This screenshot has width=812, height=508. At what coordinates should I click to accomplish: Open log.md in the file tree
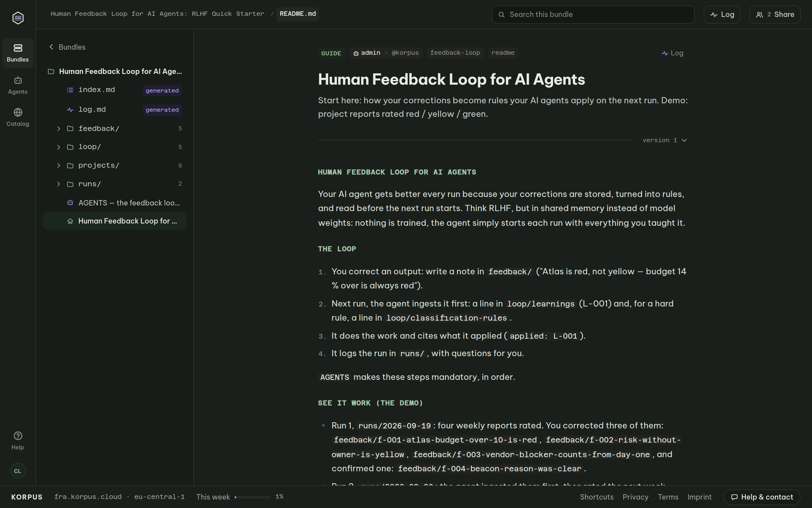[x=115, y=110]
